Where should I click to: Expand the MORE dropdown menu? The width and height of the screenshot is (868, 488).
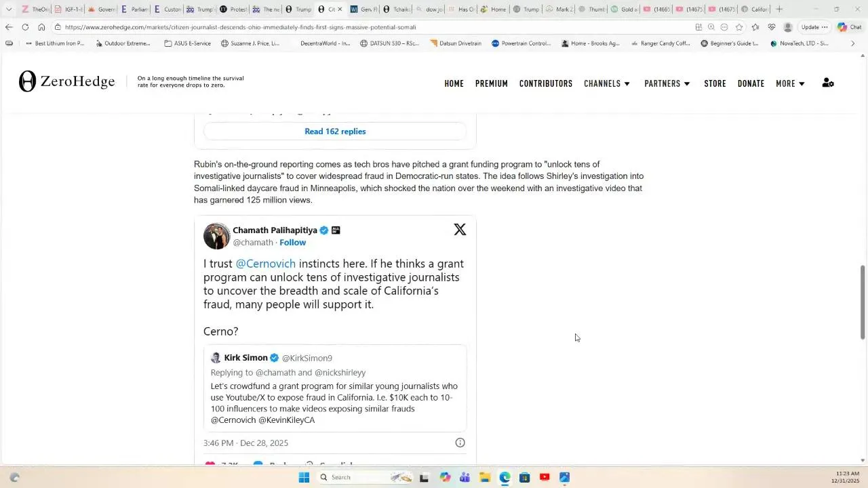791,83
